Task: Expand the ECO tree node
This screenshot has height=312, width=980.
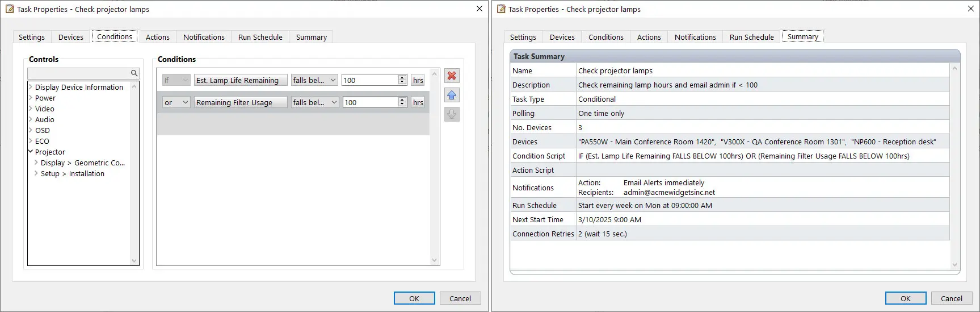Action: click(31, 141)
